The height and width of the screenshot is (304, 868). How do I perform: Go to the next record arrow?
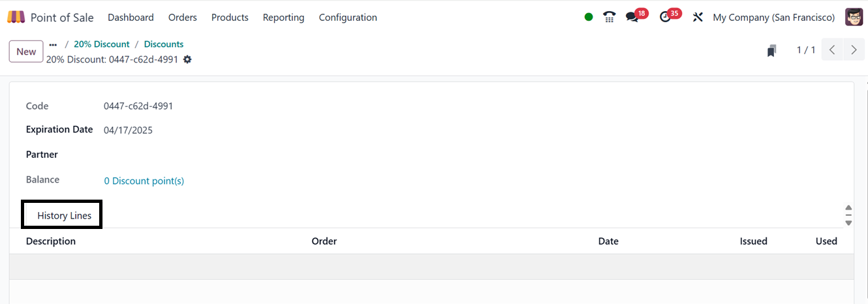tap(854, 50)
